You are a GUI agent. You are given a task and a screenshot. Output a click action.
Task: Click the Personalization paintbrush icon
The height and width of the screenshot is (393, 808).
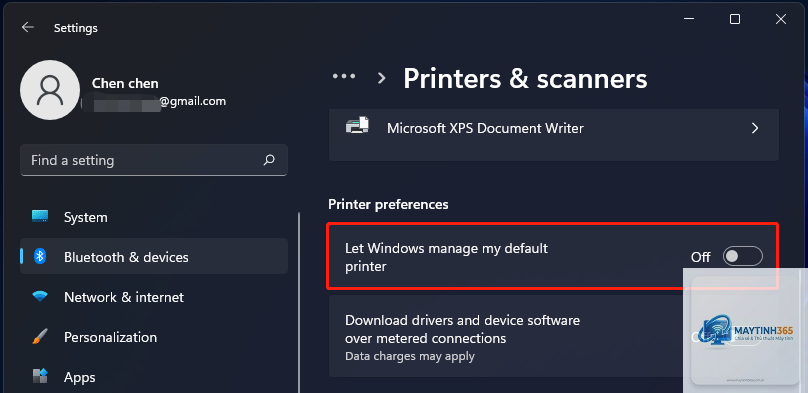[x=40, y=336]
